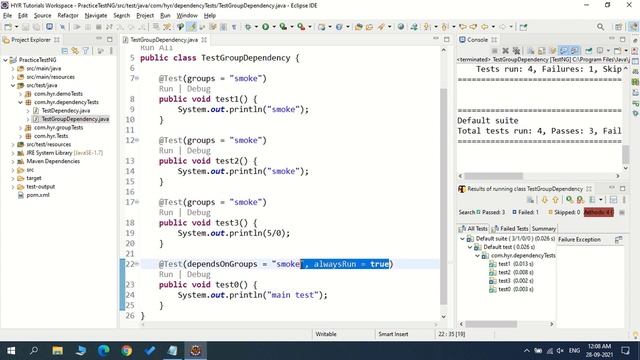Click the Debug toolbar icon

tap(248, 27)
